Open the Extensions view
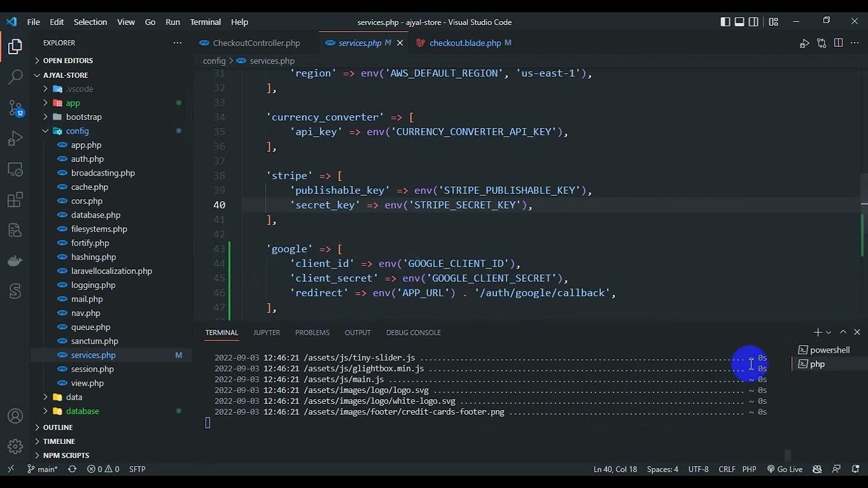Image resolution: width=868 pixels, height=488 pixels. [15, 200]
